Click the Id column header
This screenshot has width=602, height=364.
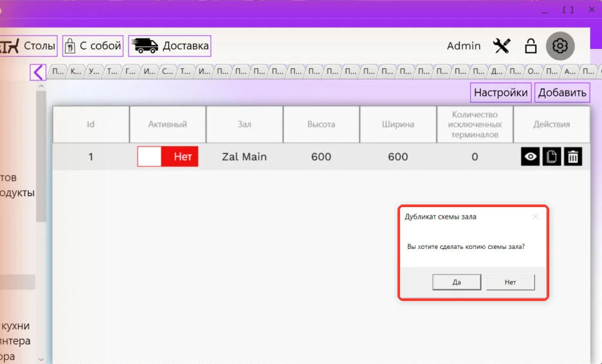click(91, 124)
